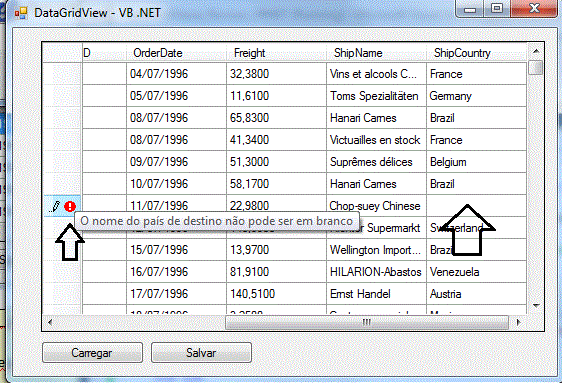Sort by ShipCountry column header
This screenshot has width=562, height=383.
(x=476, y=53)
